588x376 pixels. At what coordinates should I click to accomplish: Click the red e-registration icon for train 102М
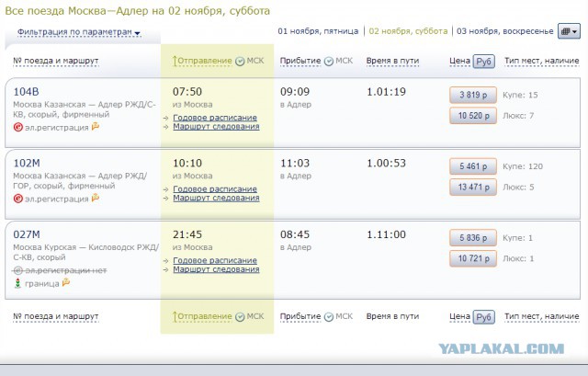pyautogui.click(x=18, y=199)
